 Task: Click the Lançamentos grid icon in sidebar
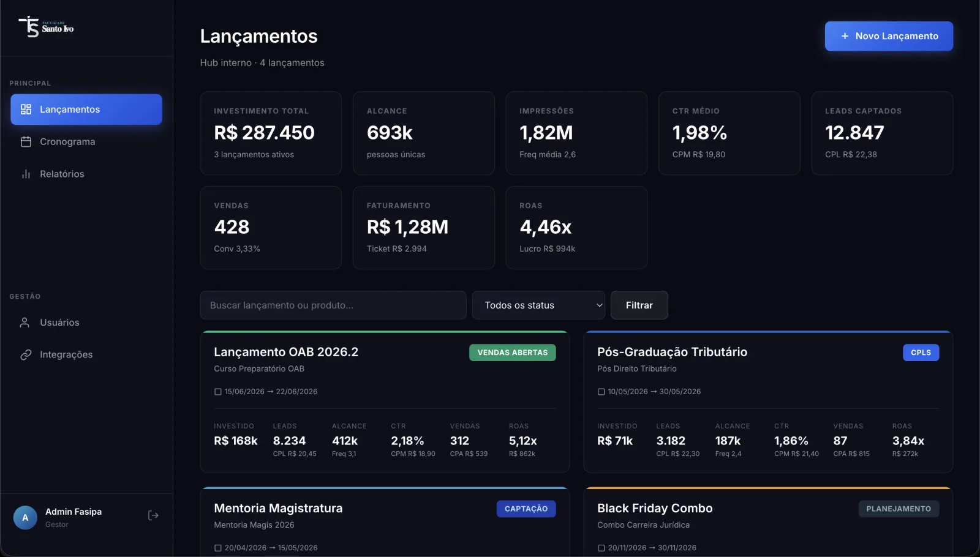[x=26, y=110]
